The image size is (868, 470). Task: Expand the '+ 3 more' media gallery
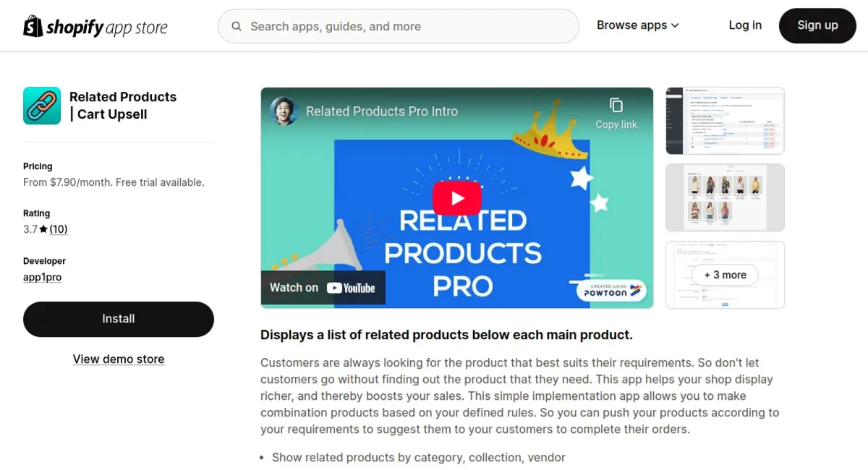725,275
